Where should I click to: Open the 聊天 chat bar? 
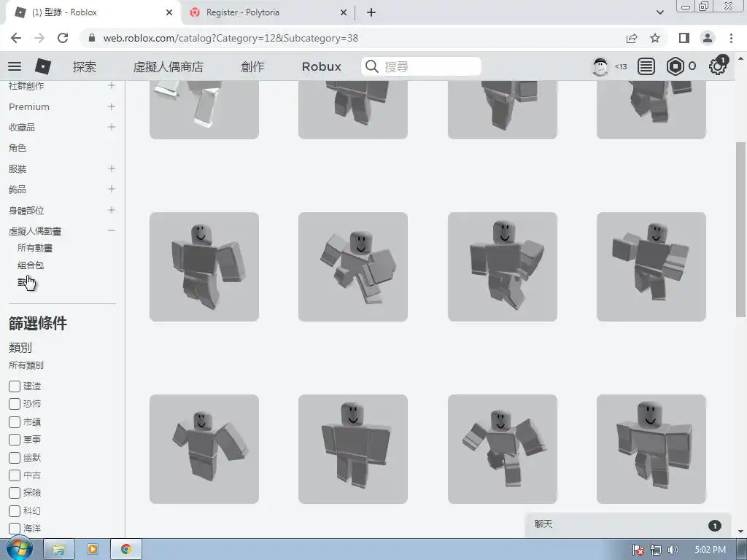628,525
